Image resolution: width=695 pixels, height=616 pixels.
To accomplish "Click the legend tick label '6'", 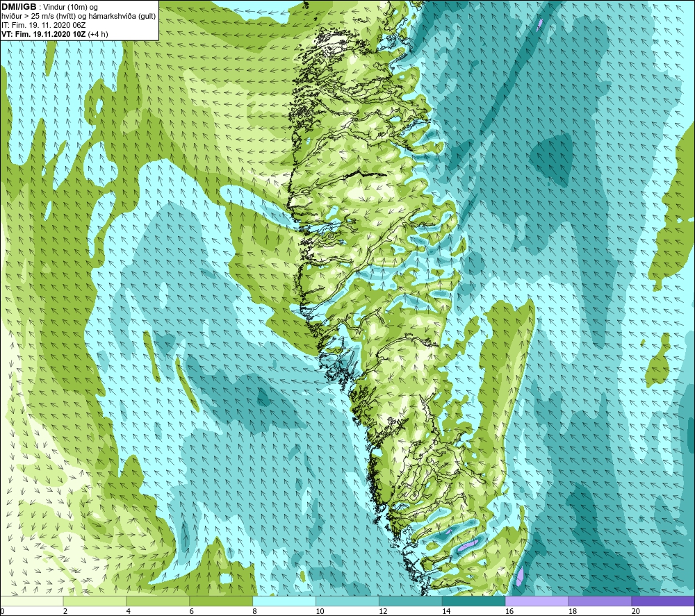I will [192, 611].
